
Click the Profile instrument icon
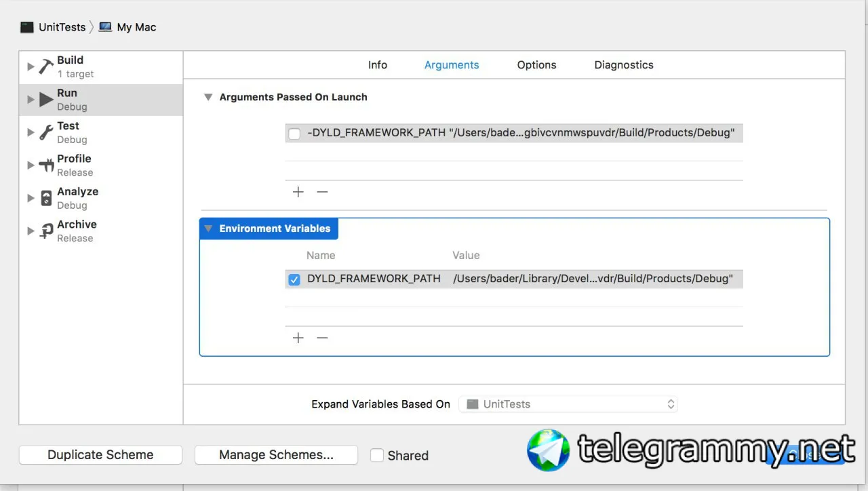coord(46,165)
